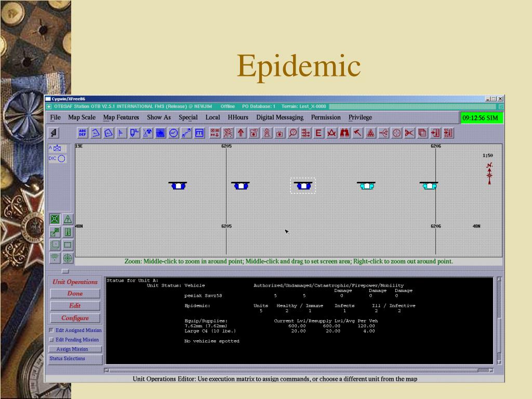
Task: Open the Digital Messaging menu
Action: tap(280, 117)
